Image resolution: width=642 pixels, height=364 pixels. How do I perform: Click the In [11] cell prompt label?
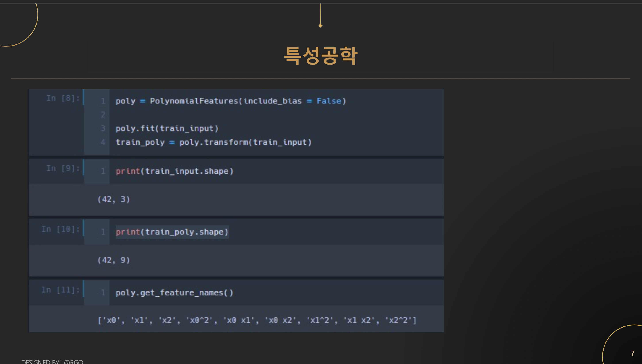(x=61, y=290)
